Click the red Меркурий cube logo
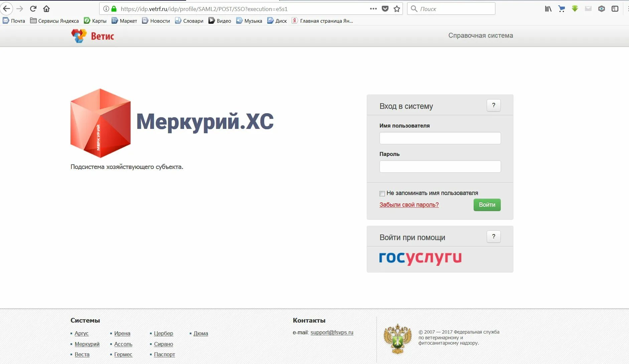 (101, 123)
